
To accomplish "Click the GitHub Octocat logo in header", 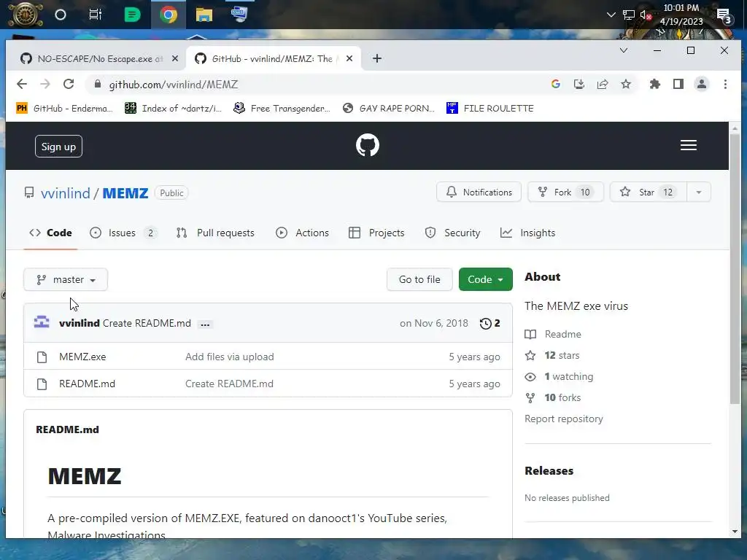I will 368,145.
